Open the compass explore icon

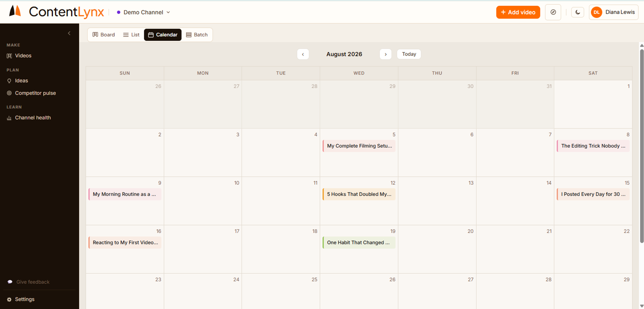(553, 12)
